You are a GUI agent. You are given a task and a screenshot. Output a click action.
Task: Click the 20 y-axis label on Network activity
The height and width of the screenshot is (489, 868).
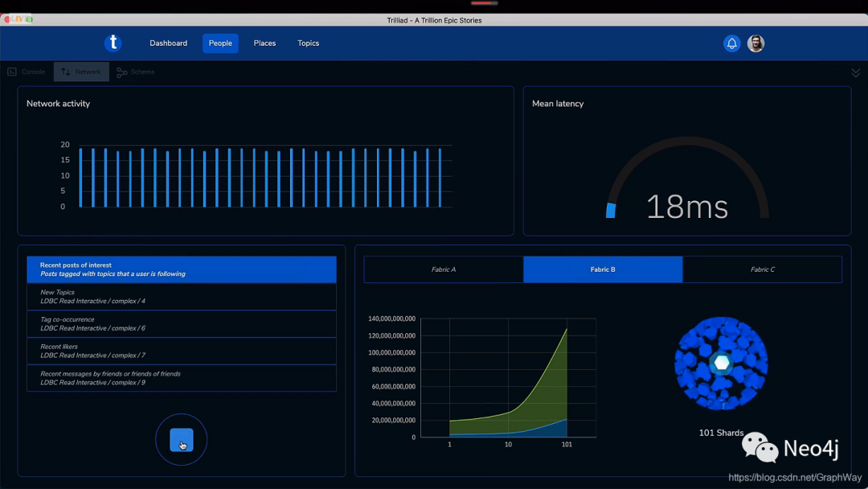(65, 145)
